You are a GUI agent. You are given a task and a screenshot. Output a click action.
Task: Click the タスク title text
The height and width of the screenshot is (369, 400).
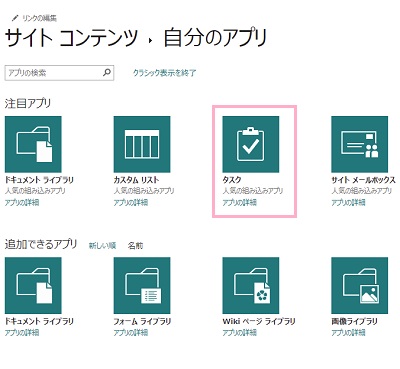coord(232,180)
